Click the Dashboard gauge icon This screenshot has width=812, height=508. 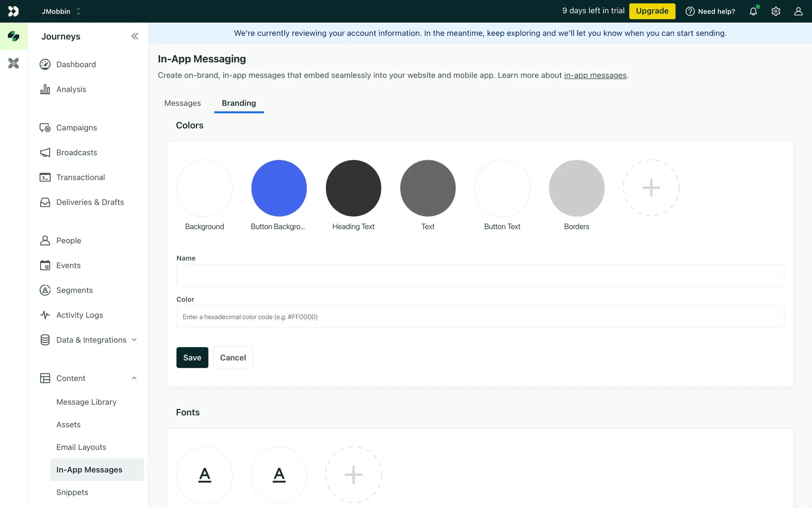coord(45,64)
